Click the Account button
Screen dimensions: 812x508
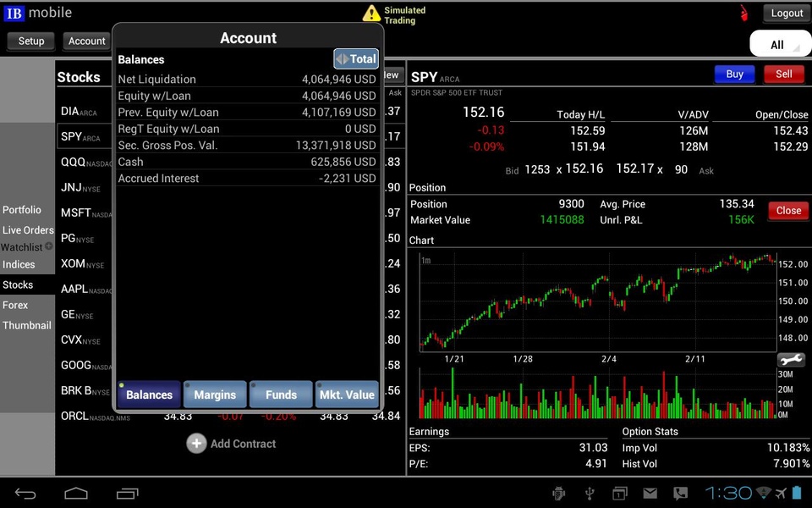(86, 41)
